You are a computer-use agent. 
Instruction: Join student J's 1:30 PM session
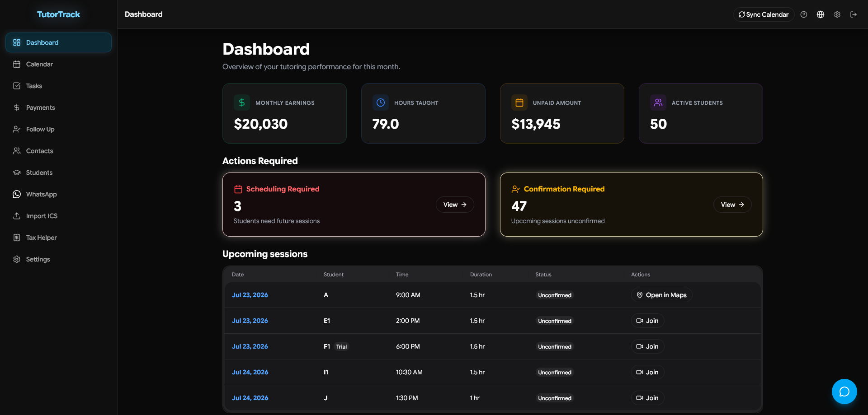(647, 398)
